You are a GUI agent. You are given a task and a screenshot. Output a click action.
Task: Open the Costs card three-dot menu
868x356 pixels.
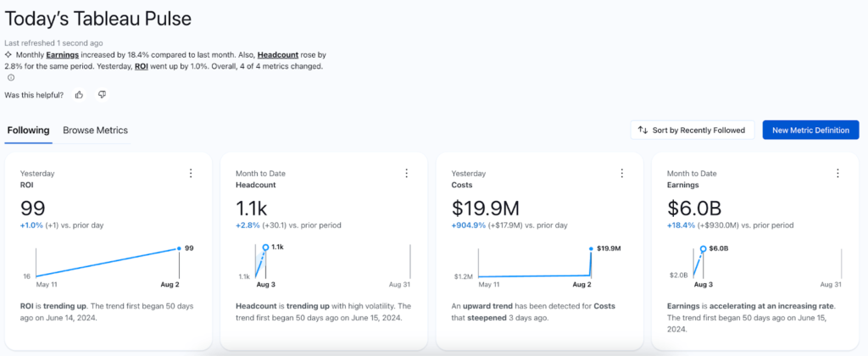pos(623,173)
